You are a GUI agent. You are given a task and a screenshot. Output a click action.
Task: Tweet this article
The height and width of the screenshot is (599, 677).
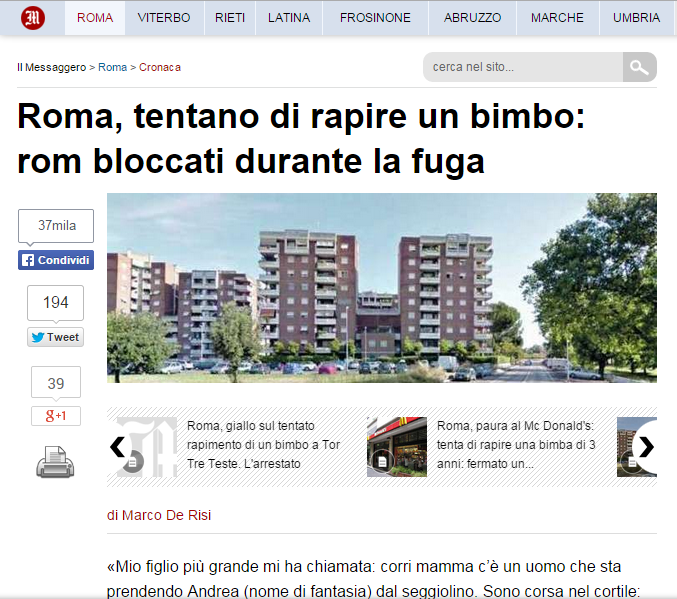(x=55, y=337)
